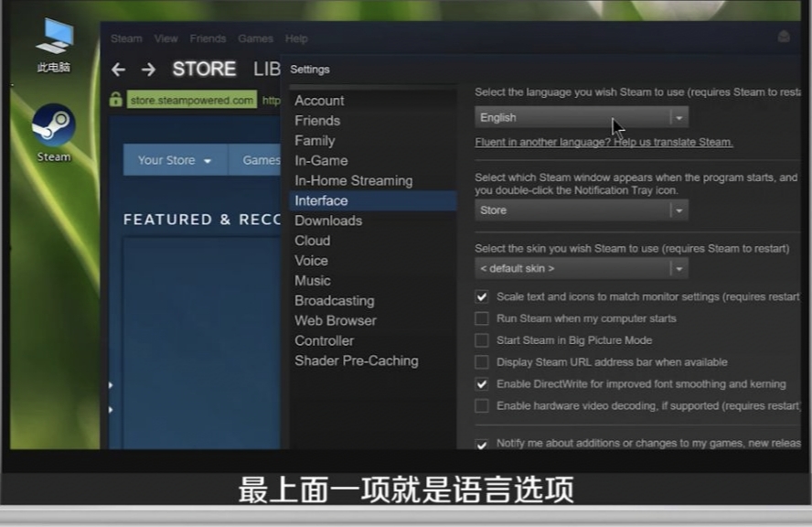
Task: Select the Broadcasting settings category
Action: 373,301
